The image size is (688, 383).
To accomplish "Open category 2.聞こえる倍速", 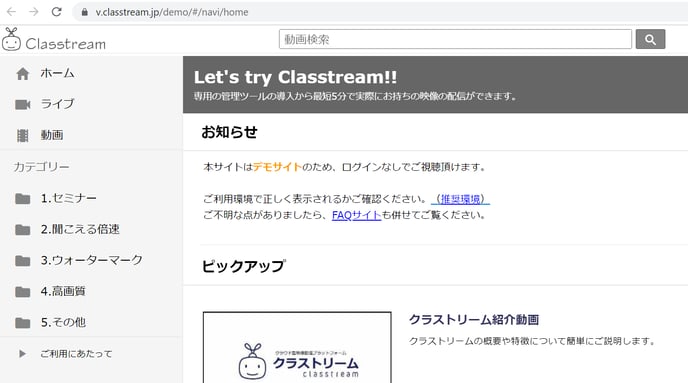I will [80, 229].
